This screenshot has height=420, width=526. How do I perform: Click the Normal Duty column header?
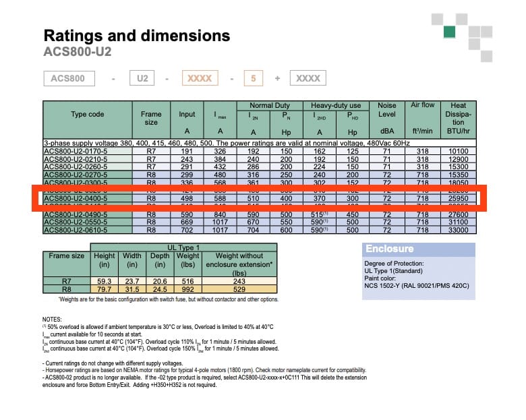tap(270, 105)
